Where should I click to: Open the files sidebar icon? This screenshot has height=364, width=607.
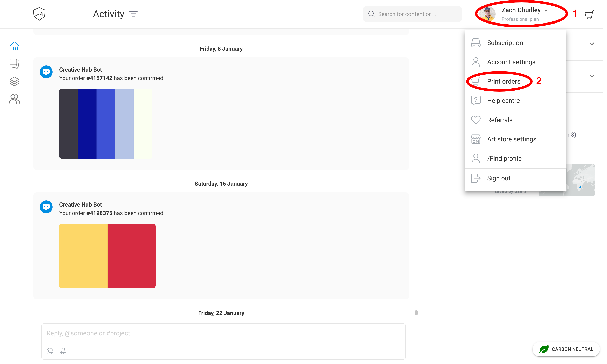tap(14, 63)
